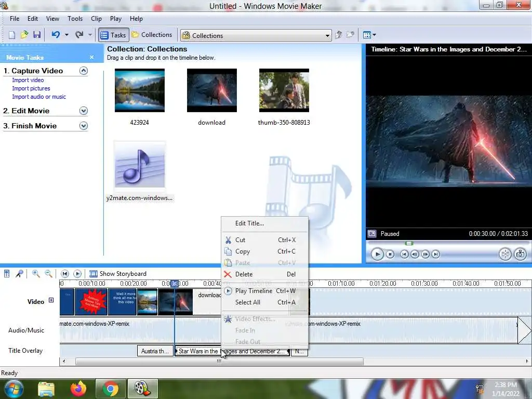The image size is (532, 399).
Task: Click the Take Picture camera icon
Action: [x=520, y=254]
